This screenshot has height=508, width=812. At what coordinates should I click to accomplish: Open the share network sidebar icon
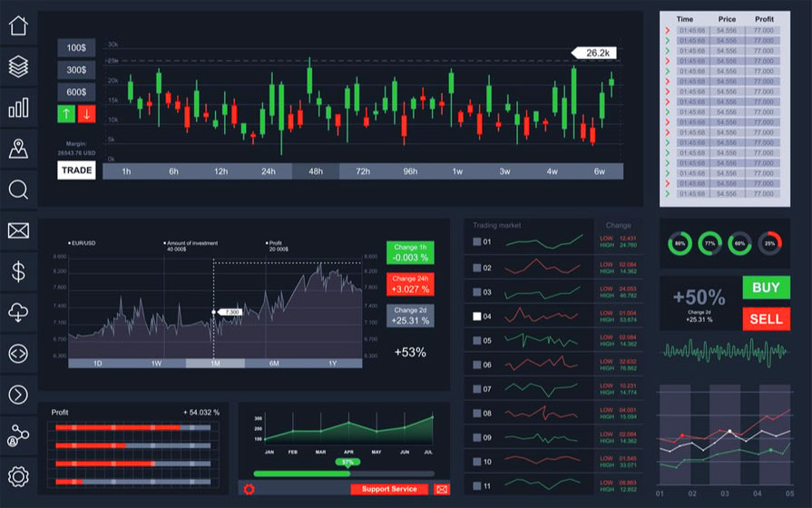(x=18, y=435)
